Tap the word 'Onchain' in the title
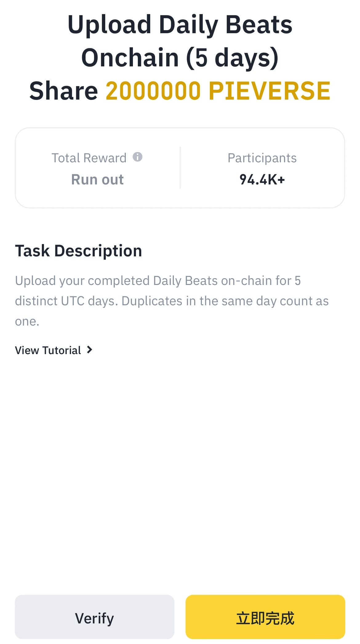This screenshot has height=644, width=360. coord(130,58)
